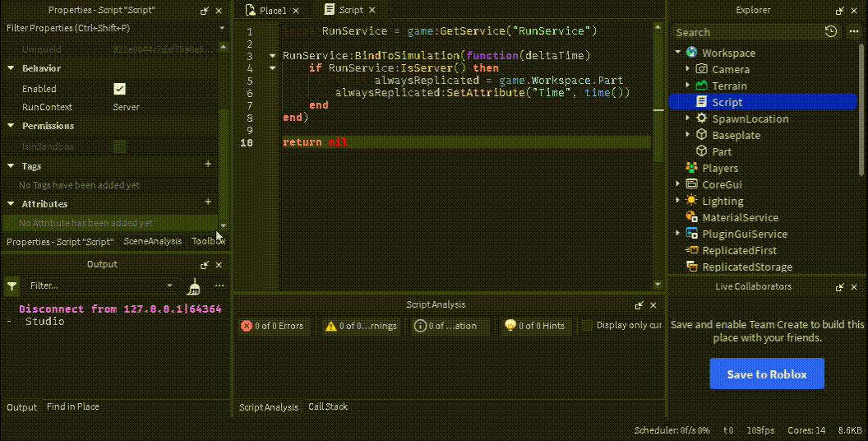Viewport: 868px width, 441px height.
Task: Click the SpawnLocation gear icon
Action: (x=701, y=118)
